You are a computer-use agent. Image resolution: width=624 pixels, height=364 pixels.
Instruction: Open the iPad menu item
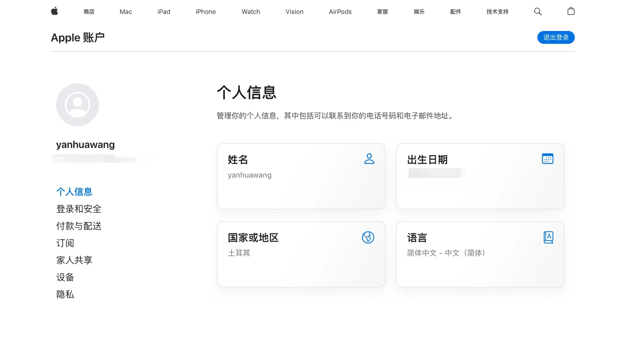[x=164, y=12]
